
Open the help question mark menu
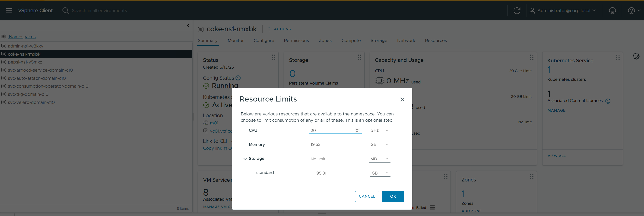click(634, 10)
